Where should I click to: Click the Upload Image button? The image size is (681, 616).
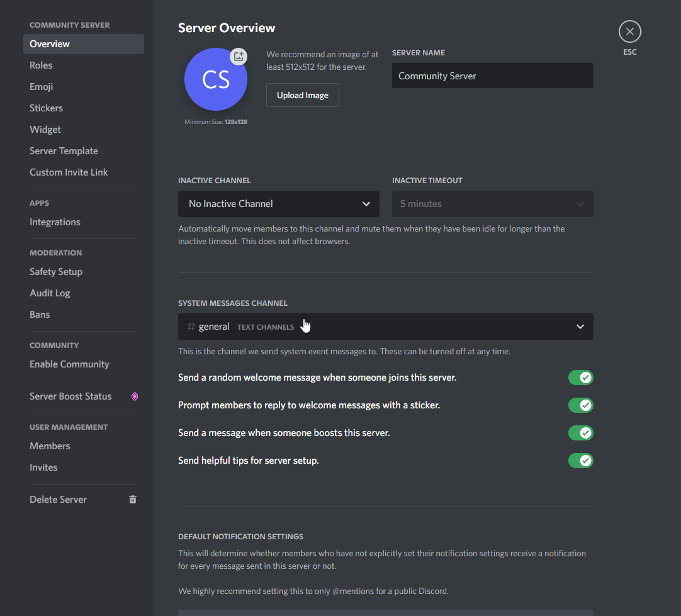tap(303, 95)
